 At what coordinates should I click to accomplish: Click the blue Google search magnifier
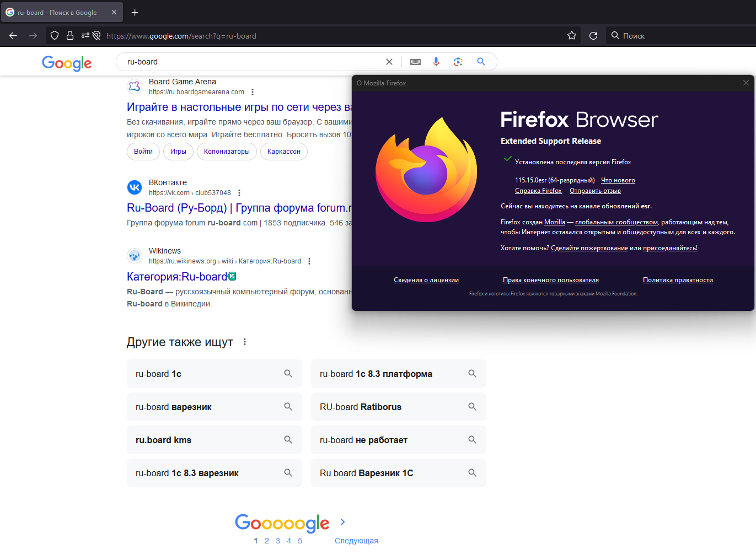tap(481, 62)
